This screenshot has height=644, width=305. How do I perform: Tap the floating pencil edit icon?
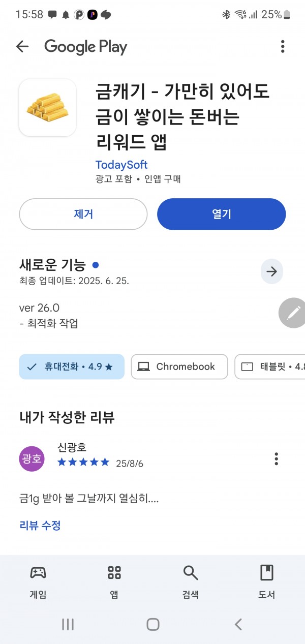point(292,313)
